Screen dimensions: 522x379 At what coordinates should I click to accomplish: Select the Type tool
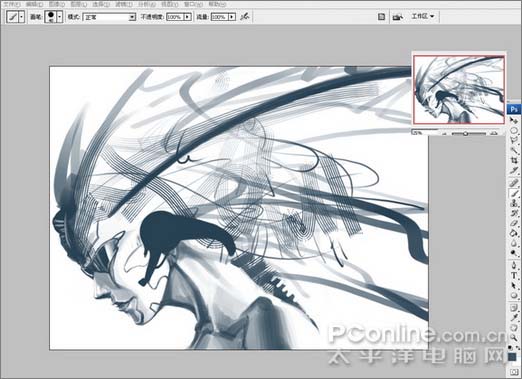click(514, 275)
